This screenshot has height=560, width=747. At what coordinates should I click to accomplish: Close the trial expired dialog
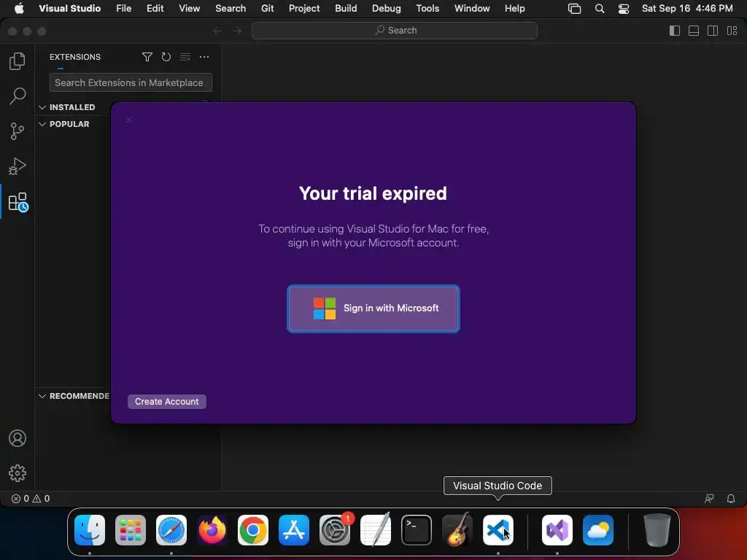point(128,120)
